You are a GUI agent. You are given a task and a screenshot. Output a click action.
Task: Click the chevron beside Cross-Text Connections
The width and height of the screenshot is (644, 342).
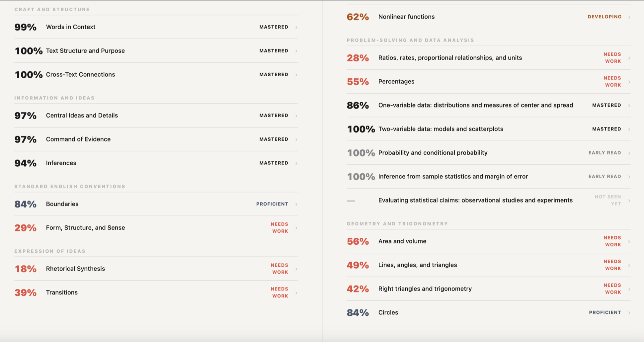point(296,75)
